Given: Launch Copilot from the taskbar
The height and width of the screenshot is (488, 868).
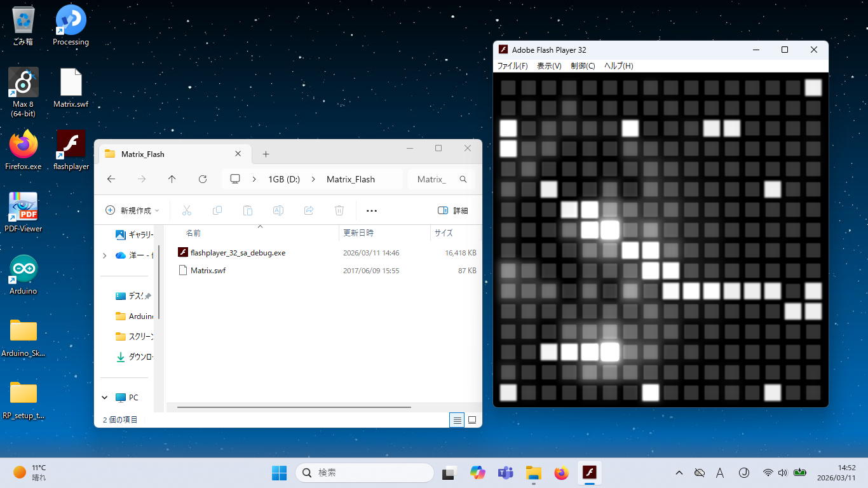Looking at the screenshot, I should 478,473.
